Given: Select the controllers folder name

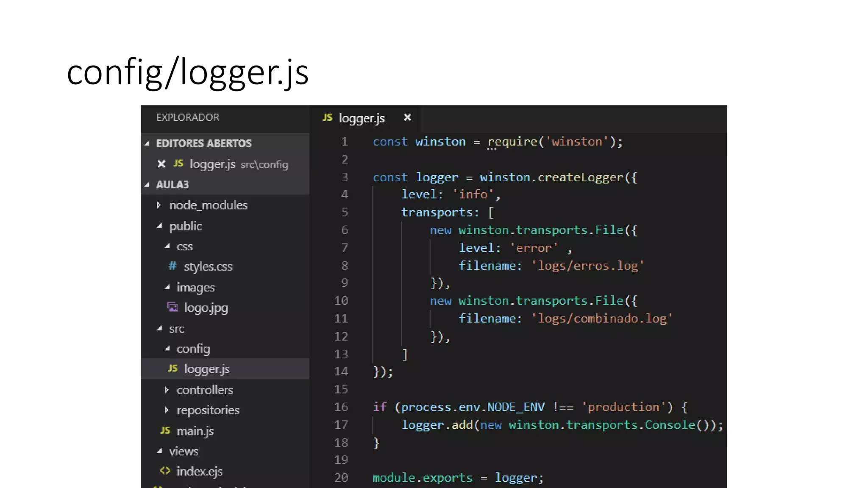Looking at the screenshot, I should pyautogui.click(x=205, y=390).
